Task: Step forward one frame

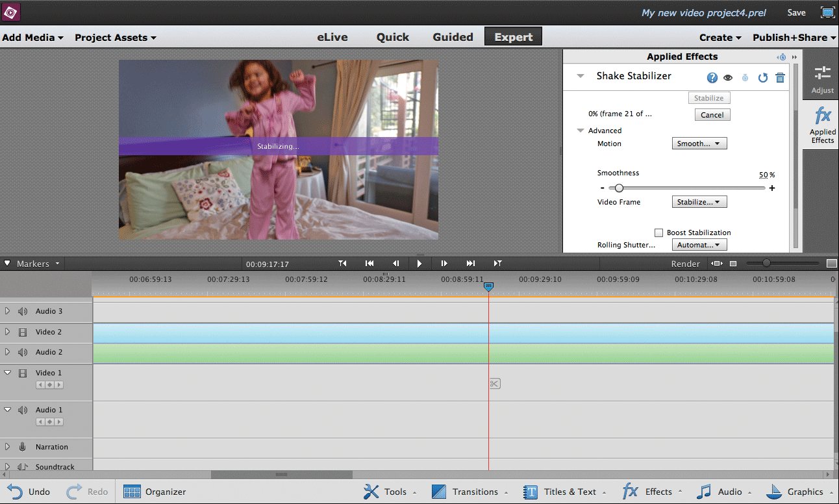Action: click(444, 264)
